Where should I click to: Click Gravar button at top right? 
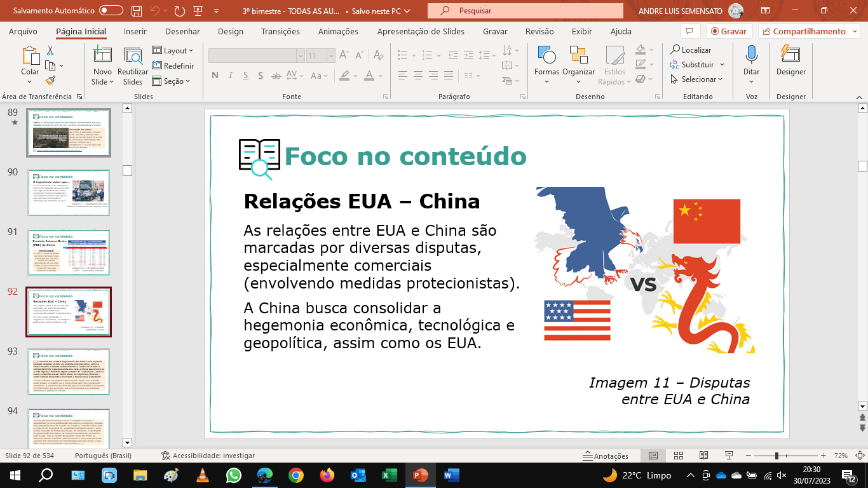point(729,31)
